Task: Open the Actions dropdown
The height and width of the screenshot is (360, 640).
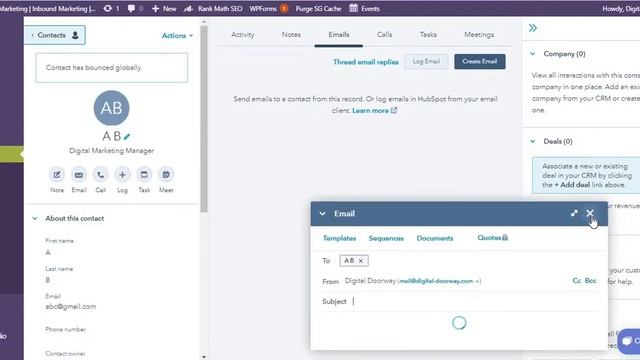Action: pos(177,36)
